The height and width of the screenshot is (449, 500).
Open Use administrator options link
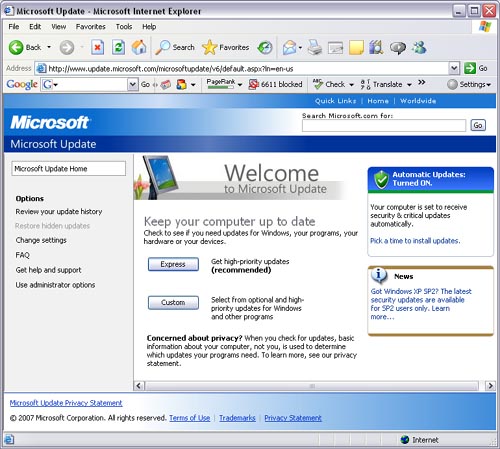pyautogui.click(x=55, y=285)
